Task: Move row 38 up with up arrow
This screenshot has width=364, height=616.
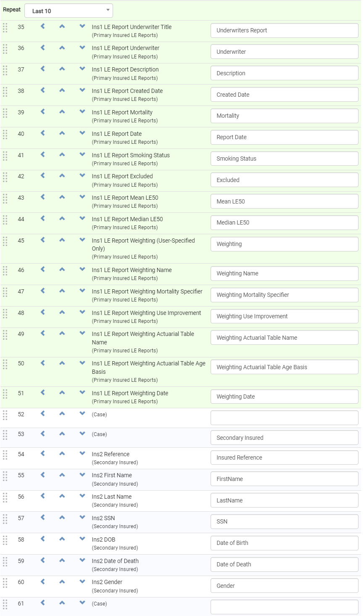Action: point(62,90)
